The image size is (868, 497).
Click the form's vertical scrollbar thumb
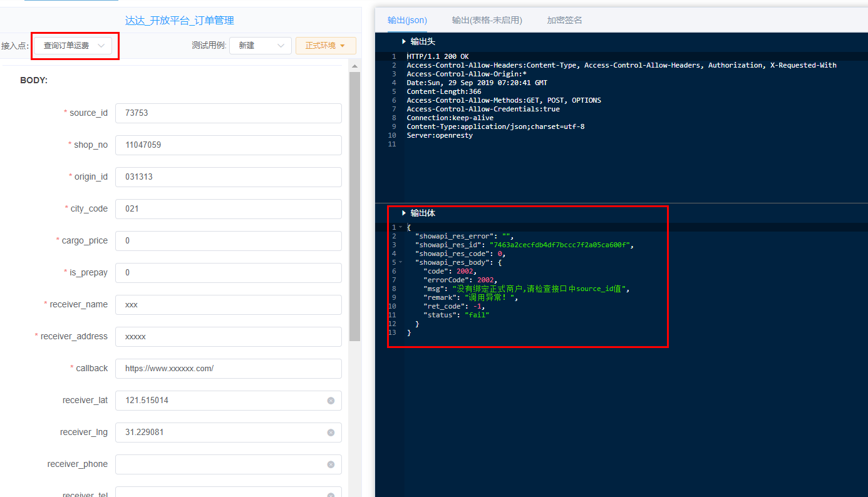pyautogui.click(x=354, y=207)
